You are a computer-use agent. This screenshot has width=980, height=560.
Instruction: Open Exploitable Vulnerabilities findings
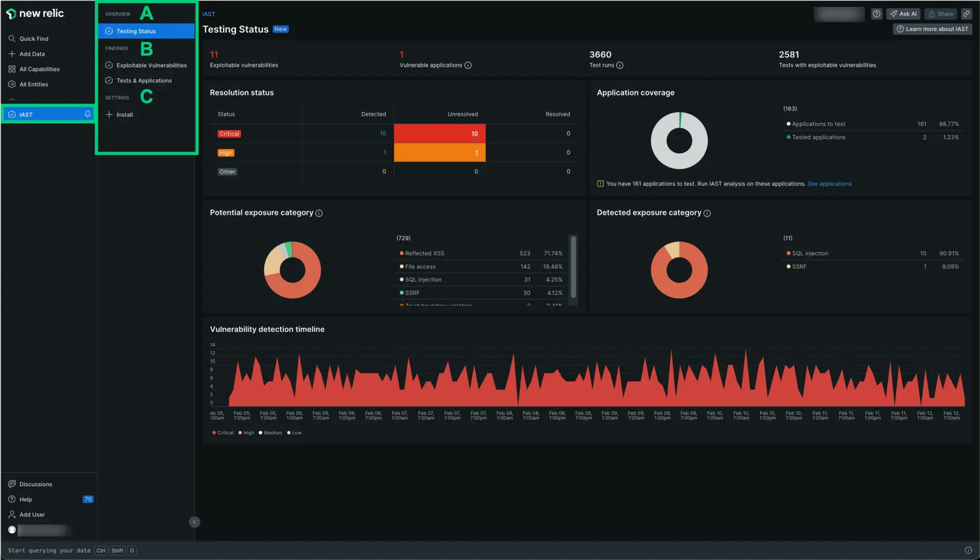(146, 65)
